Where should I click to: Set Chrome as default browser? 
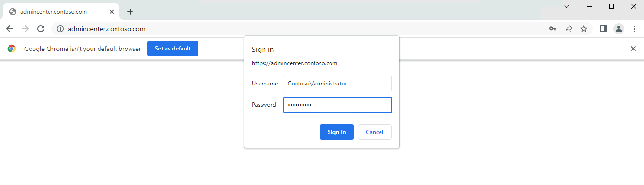pos(173,49)
